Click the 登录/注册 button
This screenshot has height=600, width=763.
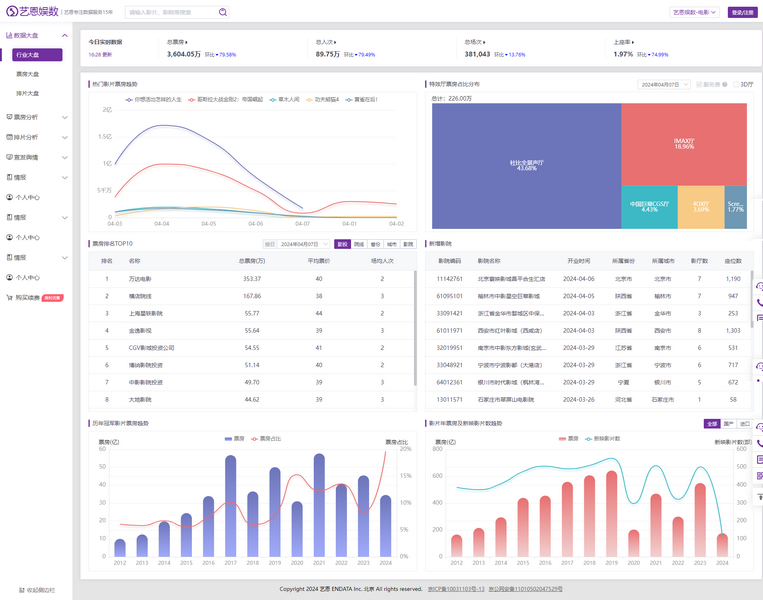[x=743, y=13]
